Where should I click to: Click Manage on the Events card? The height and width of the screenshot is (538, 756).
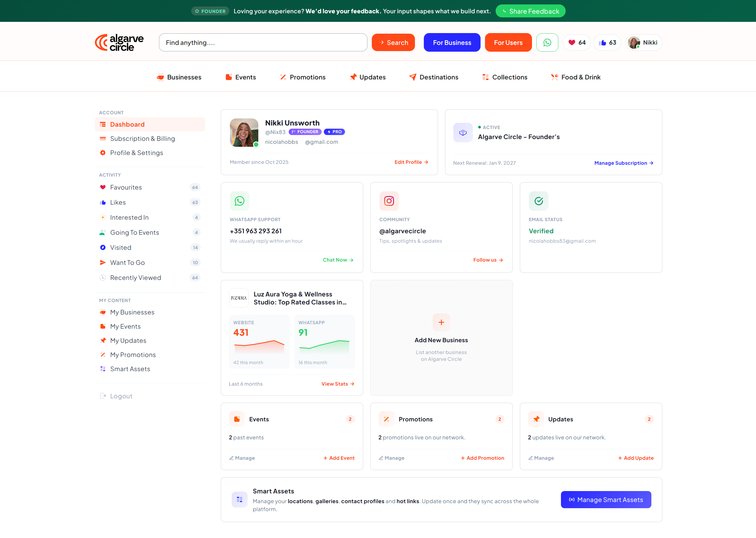[x=242, y=458]
